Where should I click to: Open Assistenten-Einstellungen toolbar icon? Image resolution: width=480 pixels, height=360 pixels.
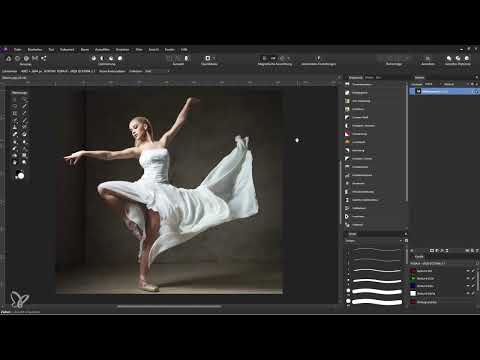tap(318, 58)
